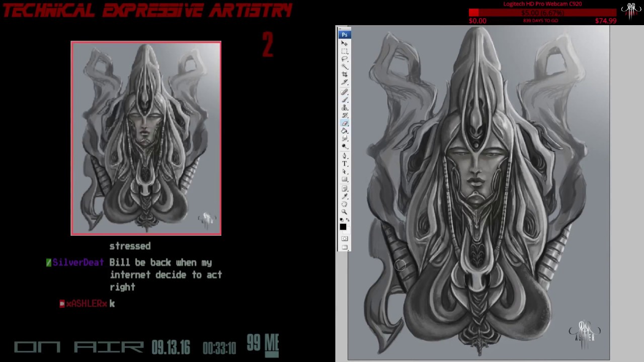This screenshot has width=644, height=362.
Task: Select the Brush tool
Action: coord(345,100)
